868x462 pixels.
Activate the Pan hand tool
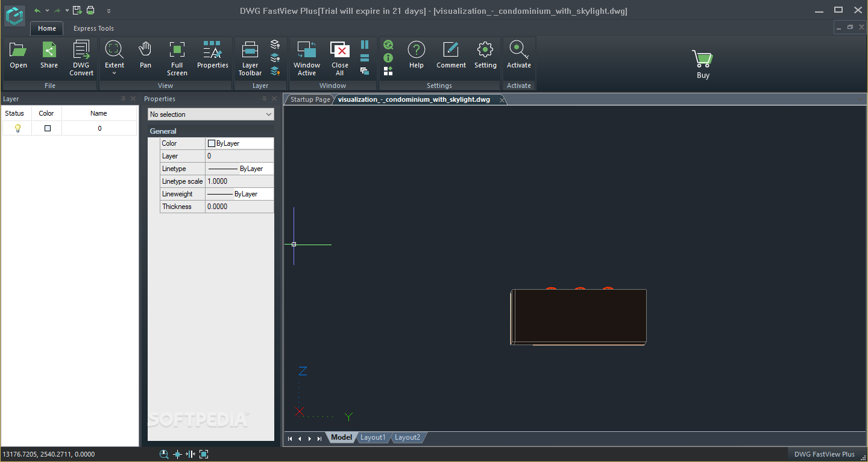[145, 55]
